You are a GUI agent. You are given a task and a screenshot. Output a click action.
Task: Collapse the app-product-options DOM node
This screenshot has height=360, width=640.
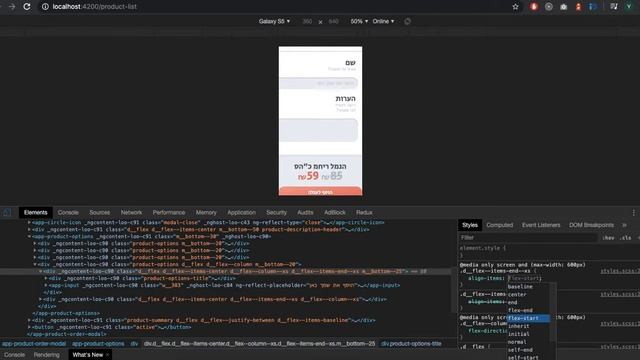click(29, 236)
